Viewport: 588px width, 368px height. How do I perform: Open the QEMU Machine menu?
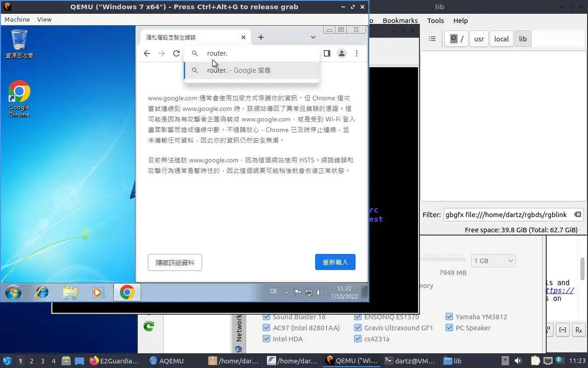17,19
